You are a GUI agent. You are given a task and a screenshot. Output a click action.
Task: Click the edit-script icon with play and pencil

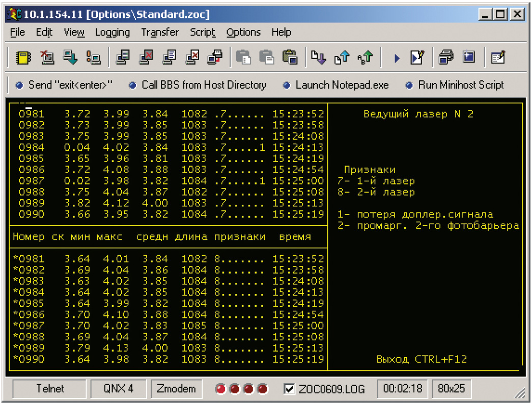417,58
